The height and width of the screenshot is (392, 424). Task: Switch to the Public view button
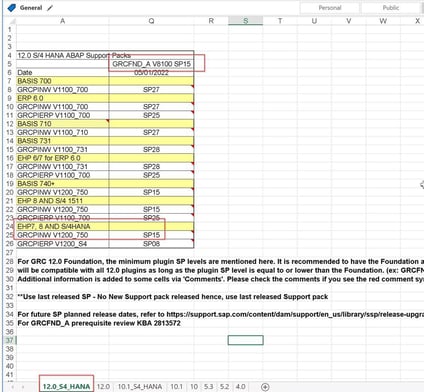coord(391,8)
